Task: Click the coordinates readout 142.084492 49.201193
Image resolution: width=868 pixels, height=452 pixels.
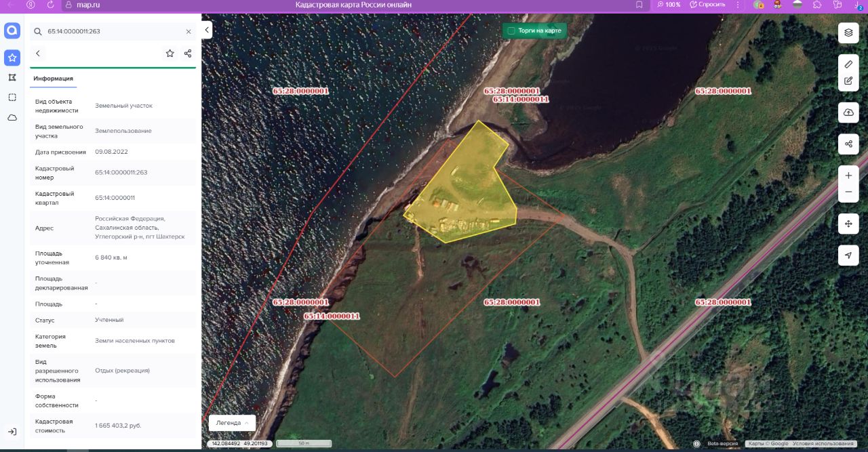Action: [x=240, y=443]
